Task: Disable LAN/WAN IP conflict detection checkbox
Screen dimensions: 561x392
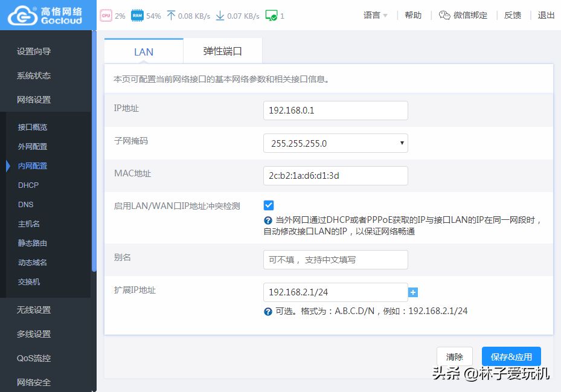Action: [269, 205]
